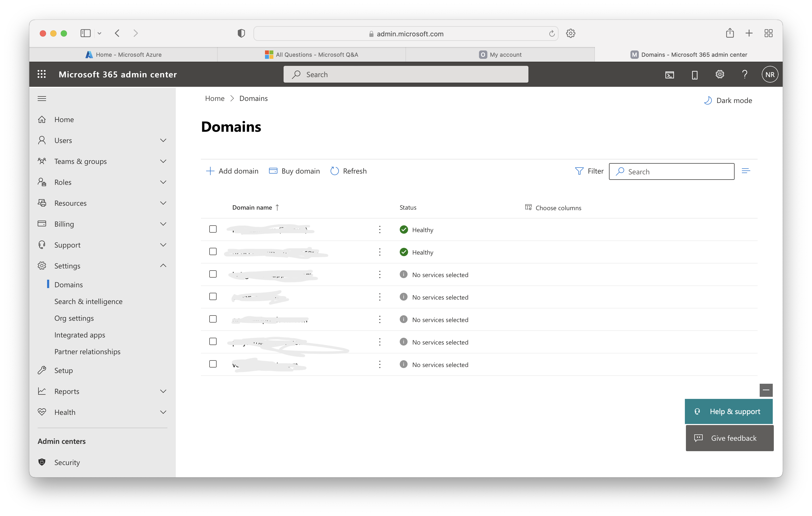Open the help question mark icon
The height and width of the screenshot is (516, 812).
(745, 74)
